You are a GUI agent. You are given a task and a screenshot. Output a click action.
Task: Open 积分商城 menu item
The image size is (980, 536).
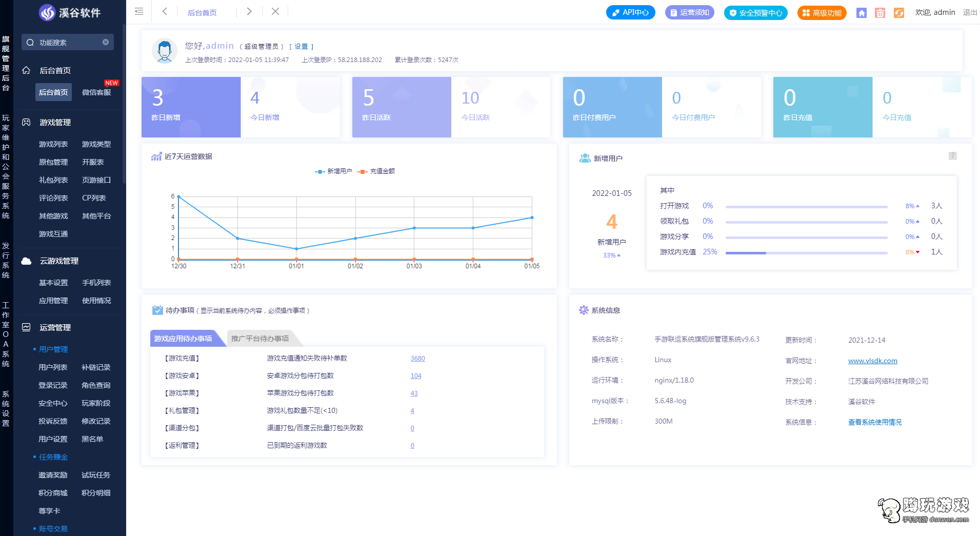(x=53, y=493)
